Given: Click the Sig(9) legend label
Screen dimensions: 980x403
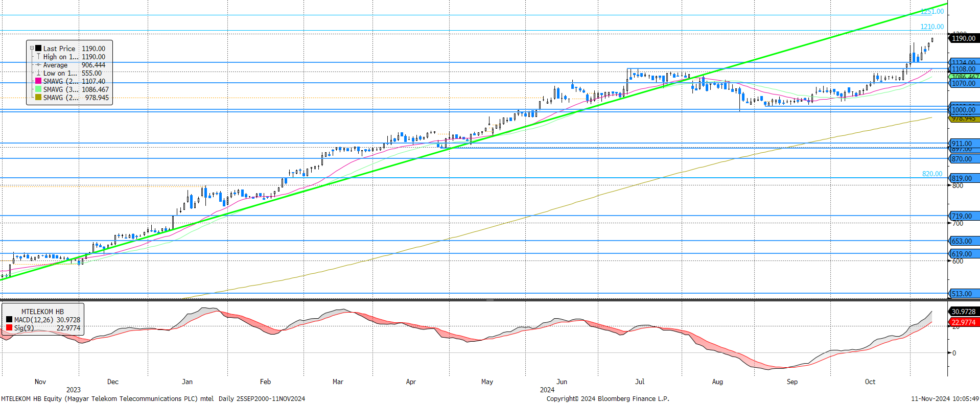Looking at the screenshot, I should point(24,328).
